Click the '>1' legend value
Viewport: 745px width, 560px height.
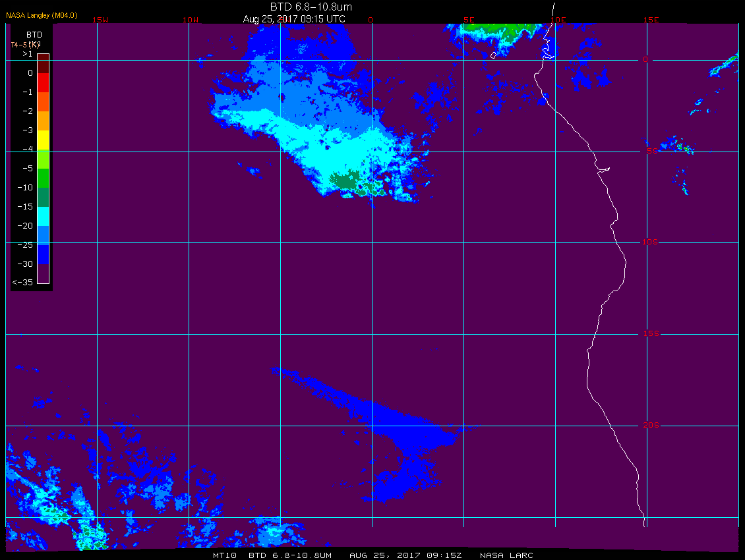tap(28, 54)
